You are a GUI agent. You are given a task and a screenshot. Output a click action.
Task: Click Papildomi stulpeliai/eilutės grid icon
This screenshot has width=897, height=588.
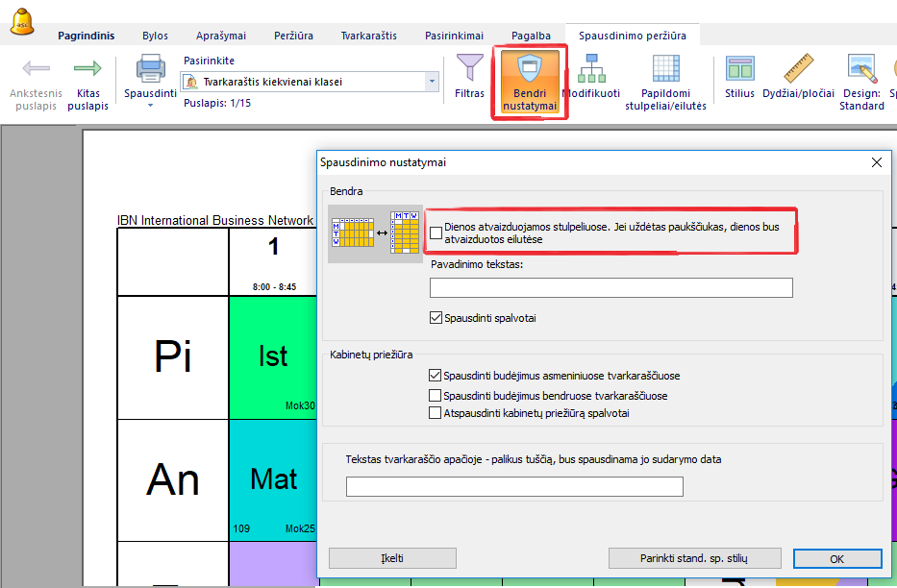(665, 69)
